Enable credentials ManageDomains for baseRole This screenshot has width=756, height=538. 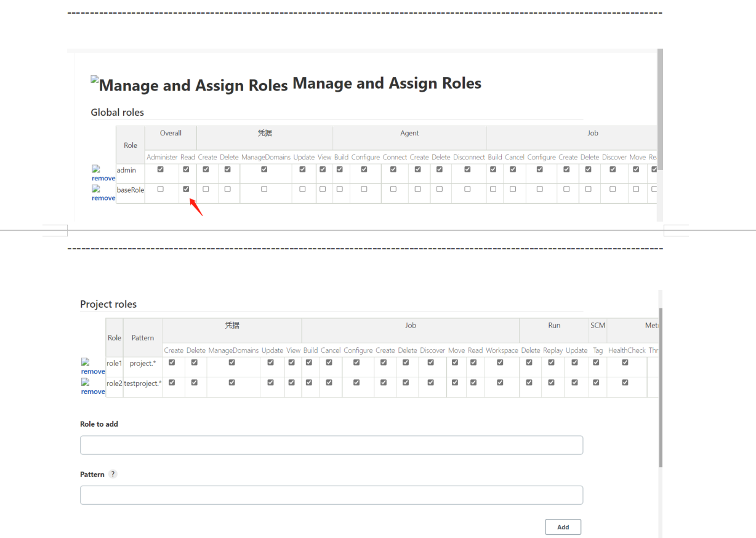tap(264, 189)
